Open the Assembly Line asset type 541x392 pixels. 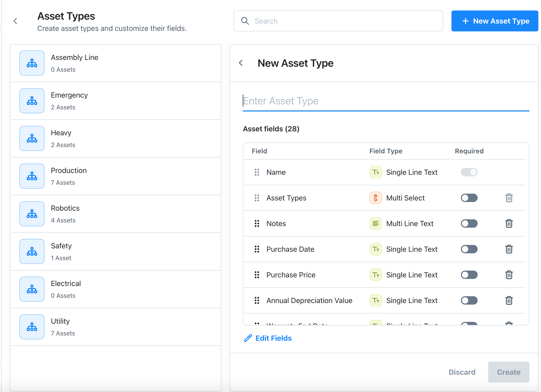coord(116,63)
